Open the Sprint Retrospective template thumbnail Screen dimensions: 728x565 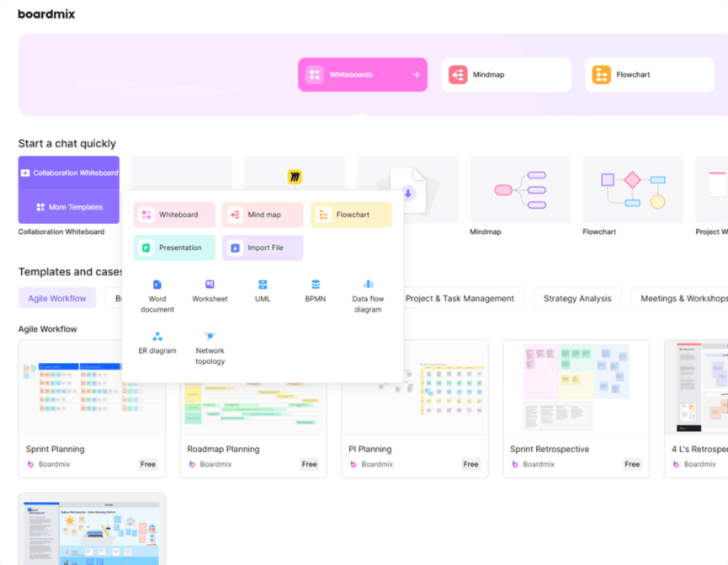[576, 387]
